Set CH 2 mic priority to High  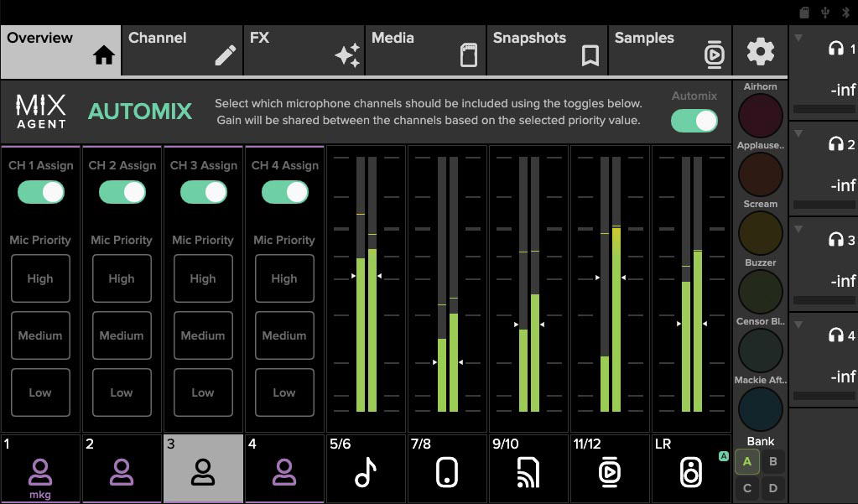(122, 278)
